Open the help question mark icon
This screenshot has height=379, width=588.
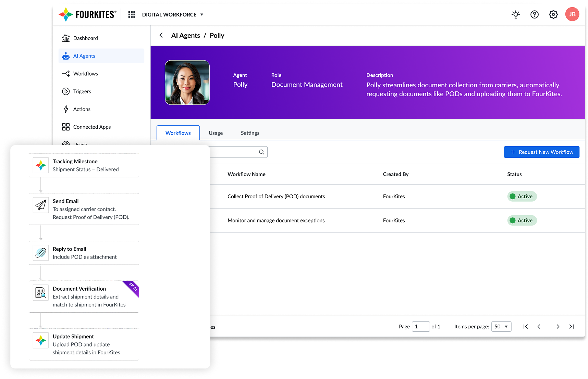[x=534, y=14]
